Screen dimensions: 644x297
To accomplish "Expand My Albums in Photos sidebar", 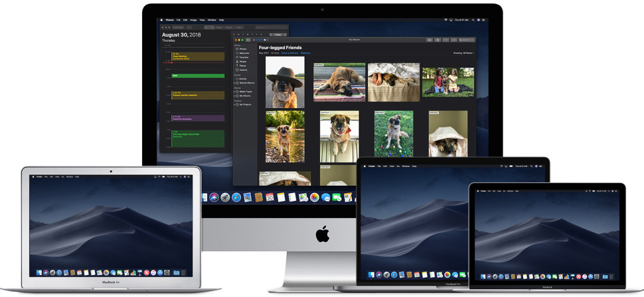I will point(234,95).
